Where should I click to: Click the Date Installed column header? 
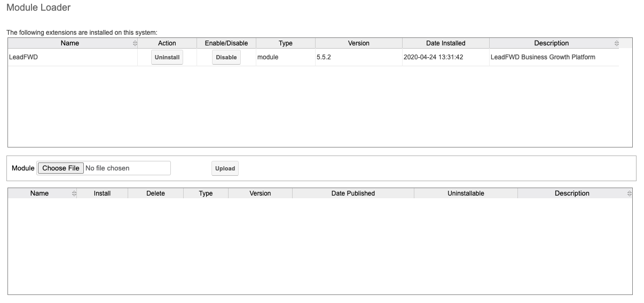coord(446,43)
